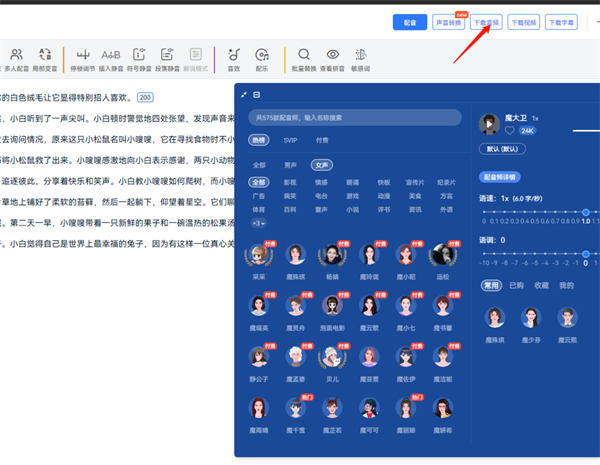Click the panel expand arrows icon
The width and height of the screenshot is (600, 465).
coord(243,94)
